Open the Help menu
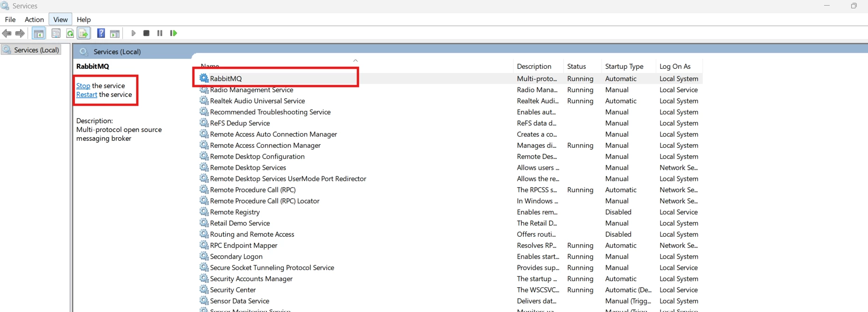This screenshot has height=312, width=868. [84, 20]
